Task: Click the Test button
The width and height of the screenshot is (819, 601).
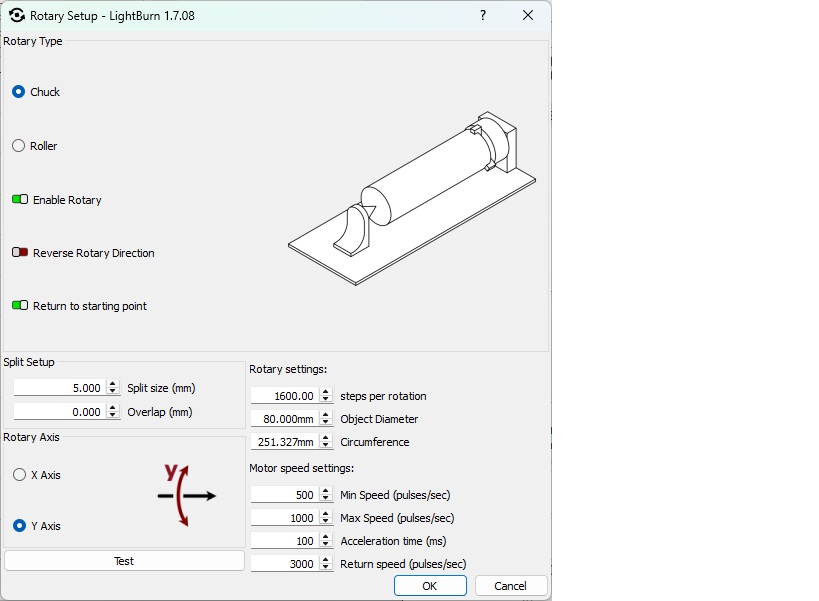Action: (x=124, y=561)
